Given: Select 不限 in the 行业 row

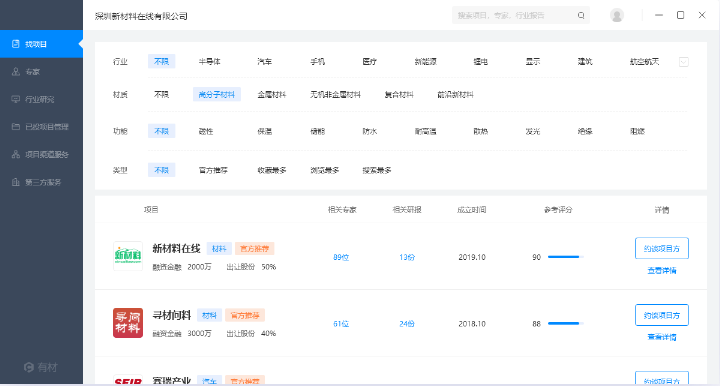Looking at the screenshot, I should coord(161,62).
